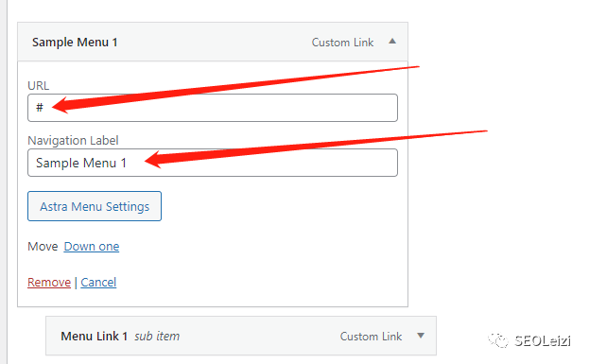Move the item via Down one link
This screenshot has width=589, height=364.
(x=92, y=247)
